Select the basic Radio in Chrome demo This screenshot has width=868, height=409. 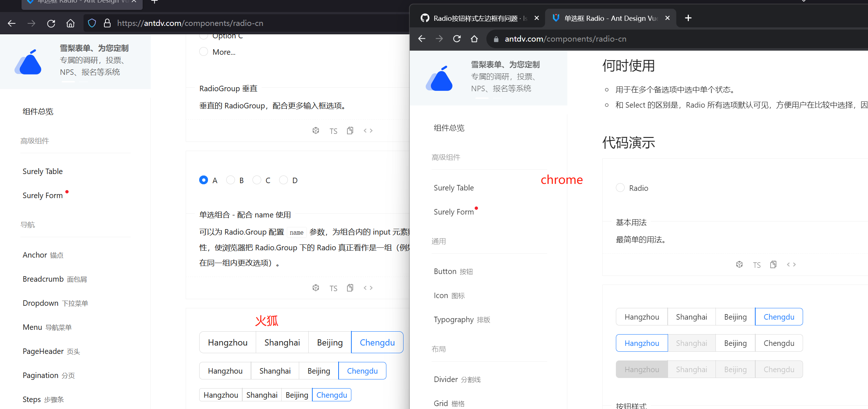(x=620, y=188)
